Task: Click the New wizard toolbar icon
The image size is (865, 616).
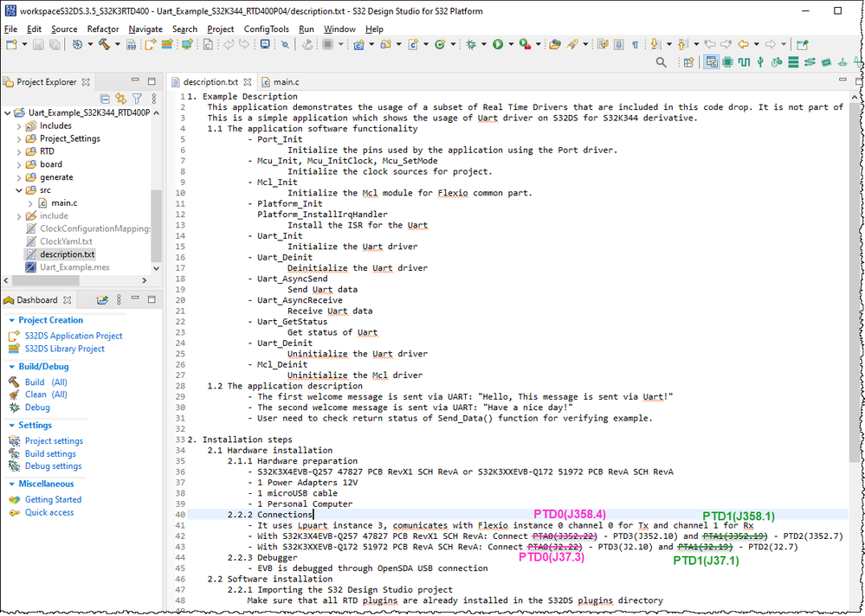Action: (x=11, y=45)
